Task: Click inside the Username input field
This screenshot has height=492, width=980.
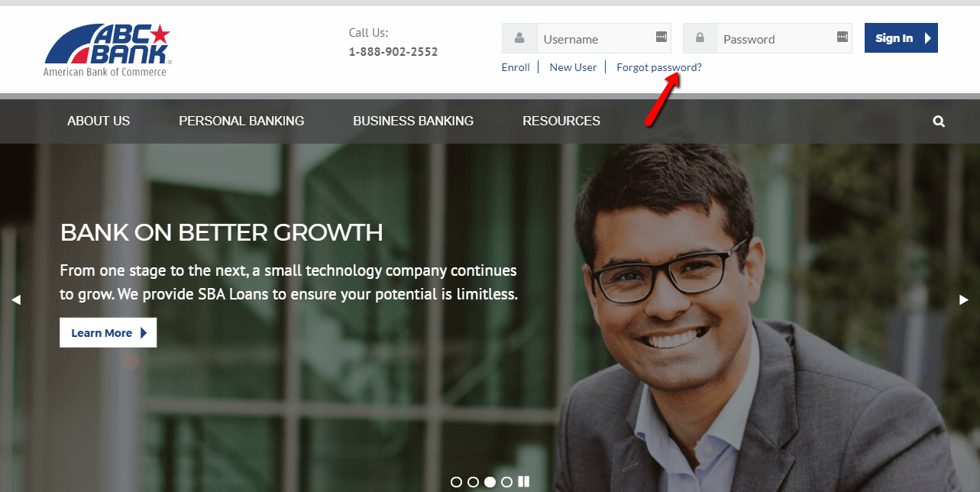Action: (x=596, y=38)
